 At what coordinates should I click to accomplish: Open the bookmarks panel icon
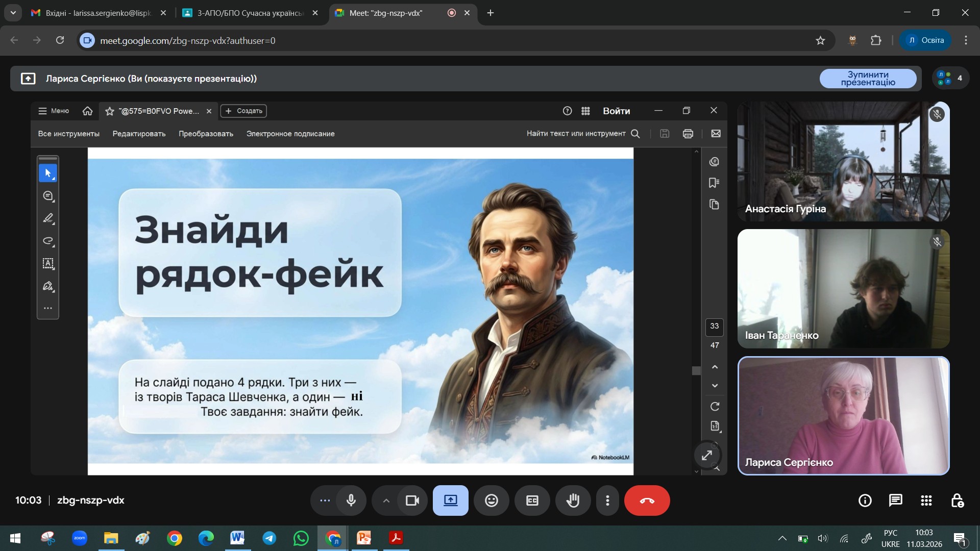point(714,183)
